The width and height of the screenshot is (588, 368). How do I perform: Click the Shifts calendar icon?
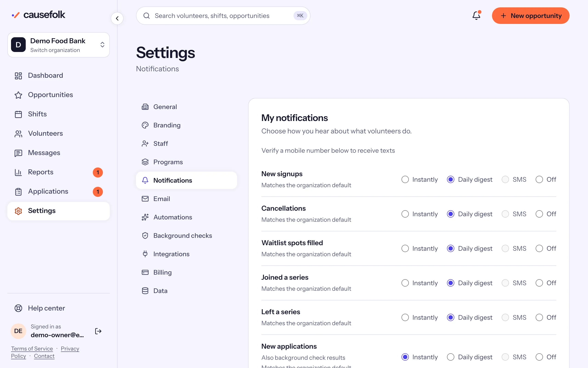tap(18, 114)
